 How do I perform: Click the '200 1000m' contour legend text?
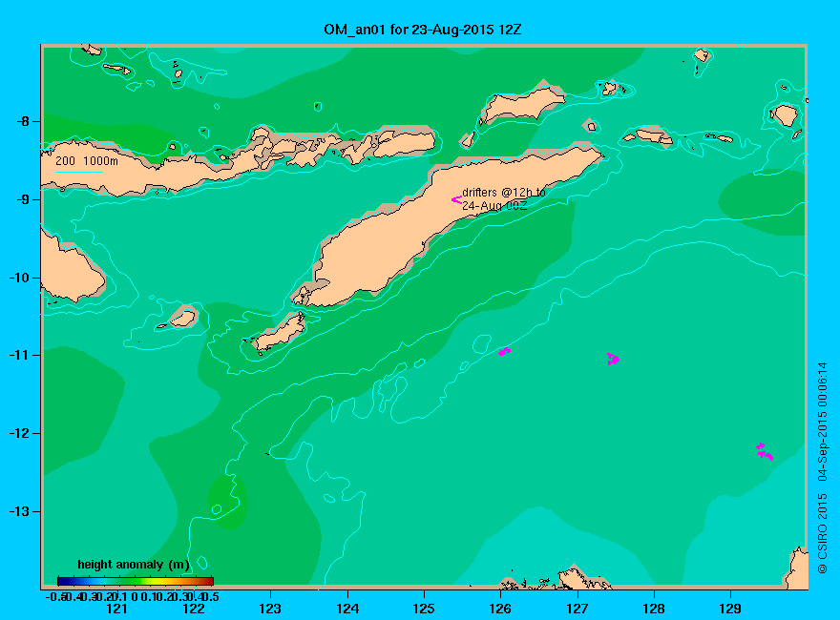[x=87, y=160]
